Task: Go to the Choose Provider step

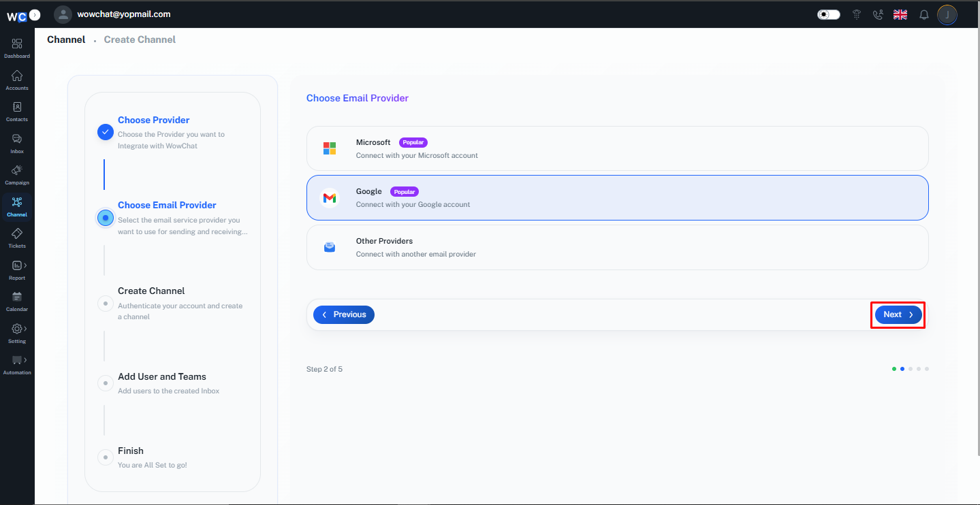Action: [x=154, y=120]
